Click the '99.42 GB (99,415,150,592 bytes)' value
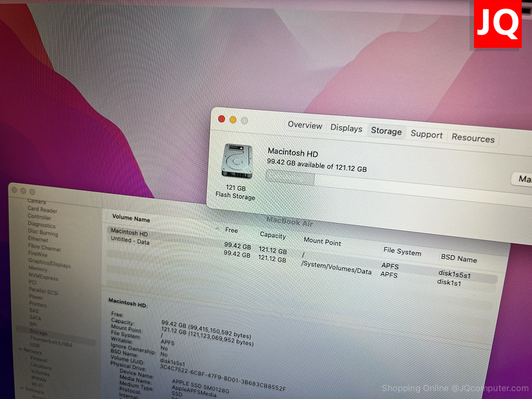532x399 pixels. click(x=206, y=329)
